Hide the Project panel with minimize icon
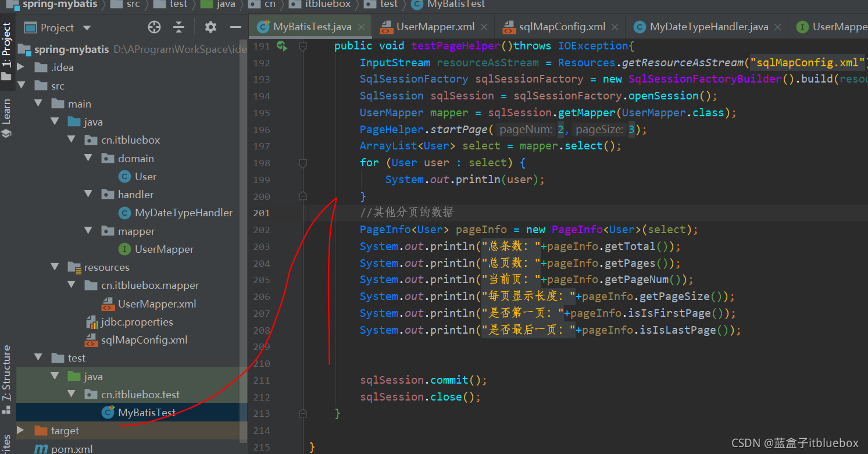The width and height of the screenshot is (868, 454). tap(235, 27)
